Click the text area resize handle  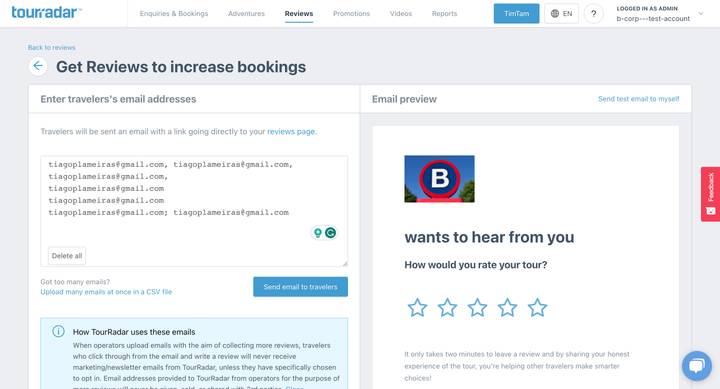(345, 263)
